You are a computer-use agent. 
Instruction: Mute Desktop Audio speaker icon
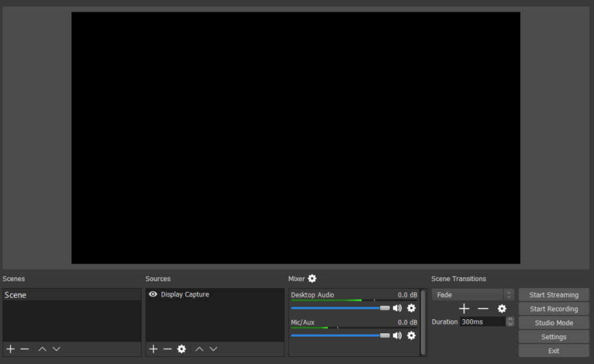pyautogui.click(x=397, y=308)
